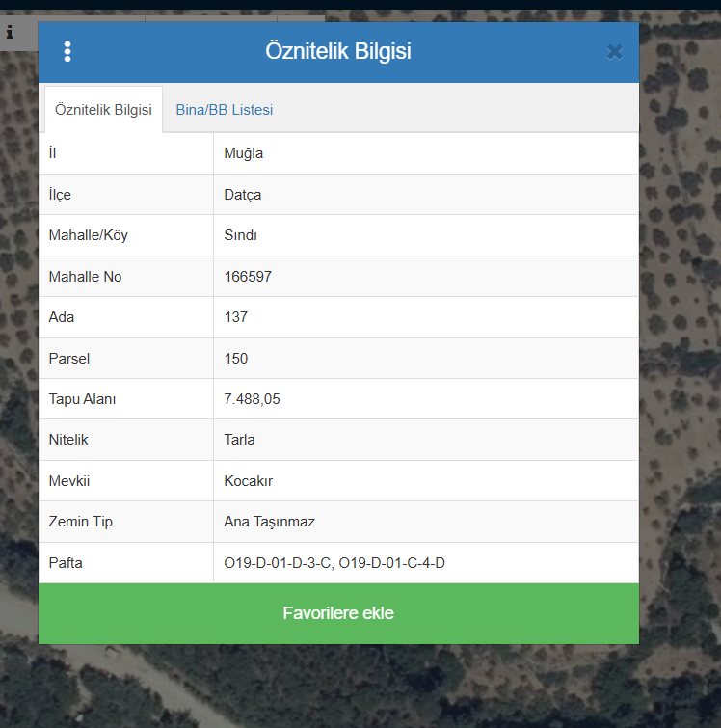Open the three-dot options menu

[67, 51]
